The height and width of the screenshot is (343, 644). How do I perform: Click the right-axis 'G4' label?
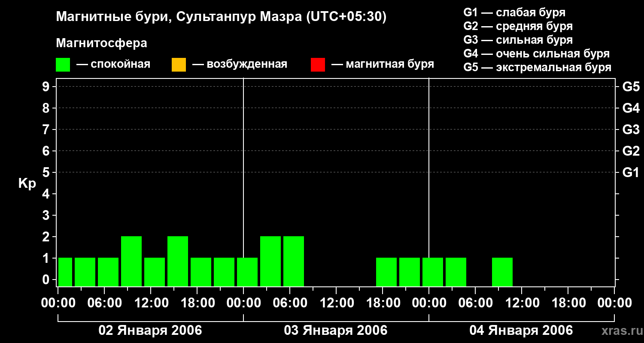(x=631, y=108)
